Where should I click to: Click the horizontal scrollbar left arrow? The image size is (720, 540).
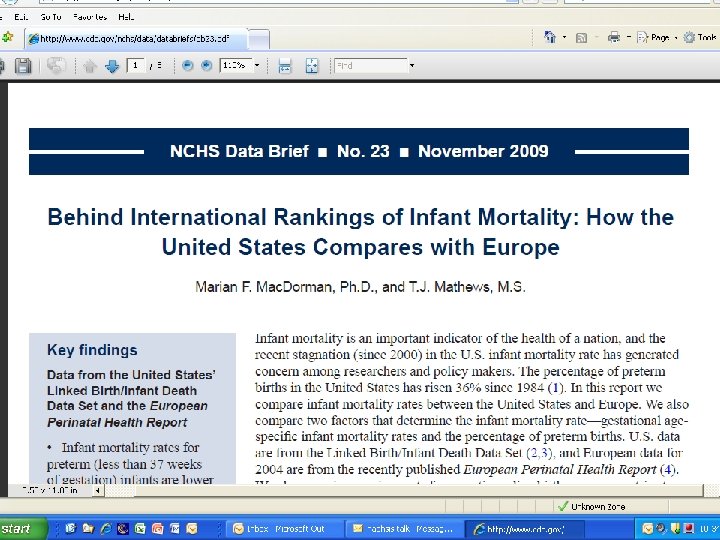[x=97, y=490]
